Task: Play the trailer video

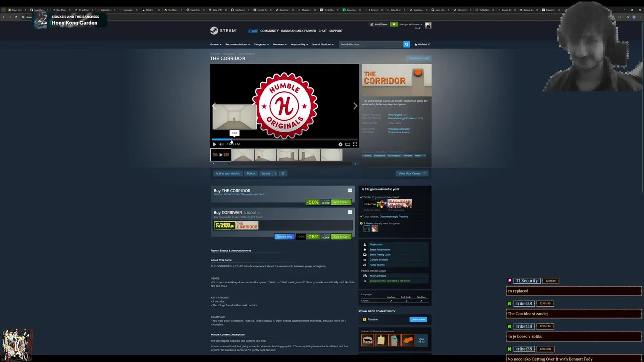Action: [214, 144]
